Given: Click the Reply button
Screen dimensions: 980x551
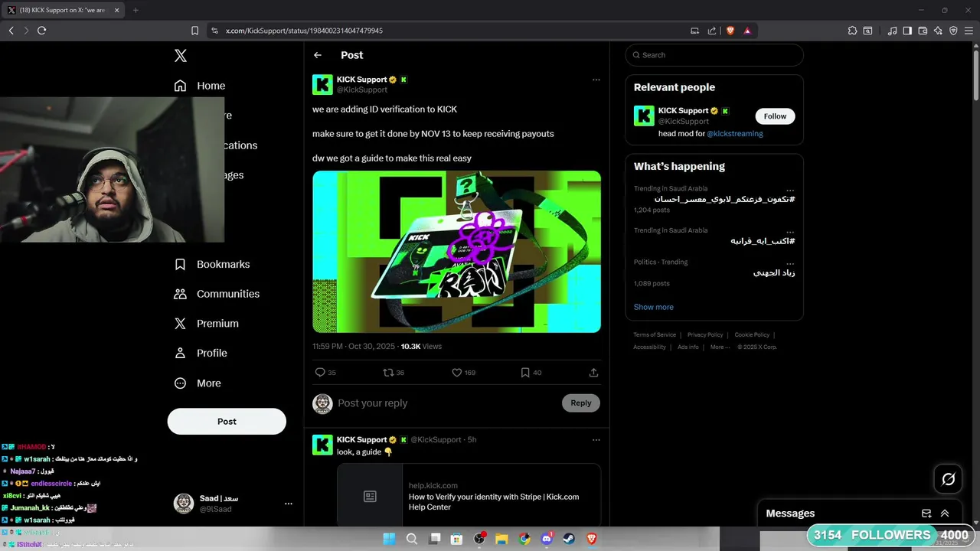Looking at the screenshot, I should point(581,403).
